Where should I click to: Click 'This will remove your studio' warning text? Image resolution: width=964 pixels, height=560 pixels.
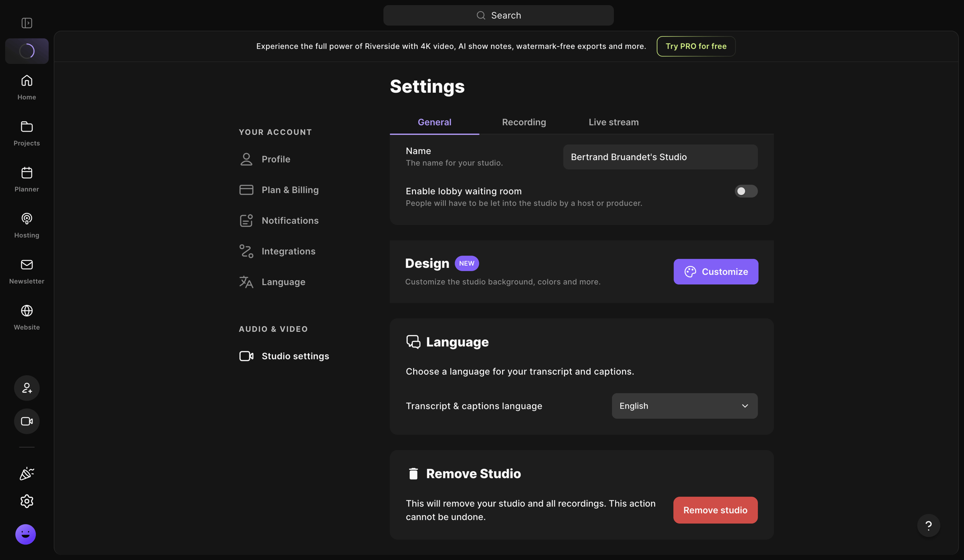pos(530,510)
